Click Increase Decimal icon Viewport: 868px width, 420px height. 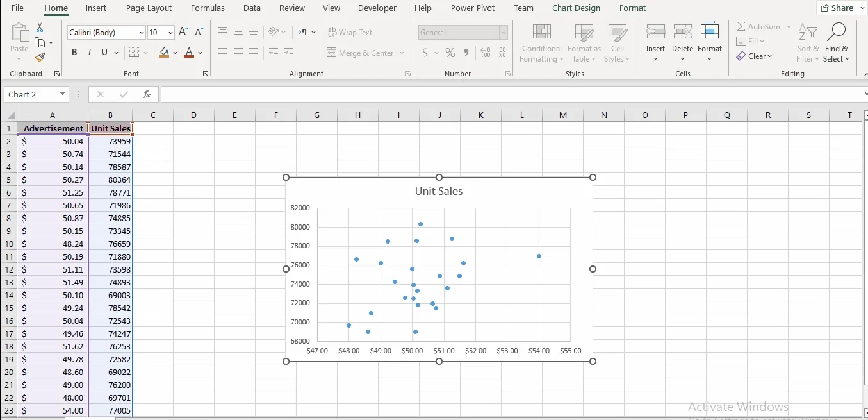click(486, 53)
